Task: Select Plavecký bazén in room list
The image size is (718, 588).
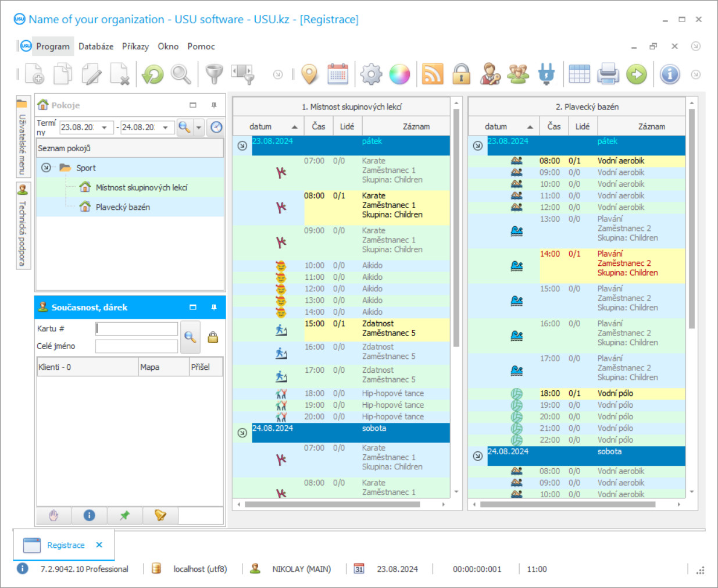Action: 123,207
